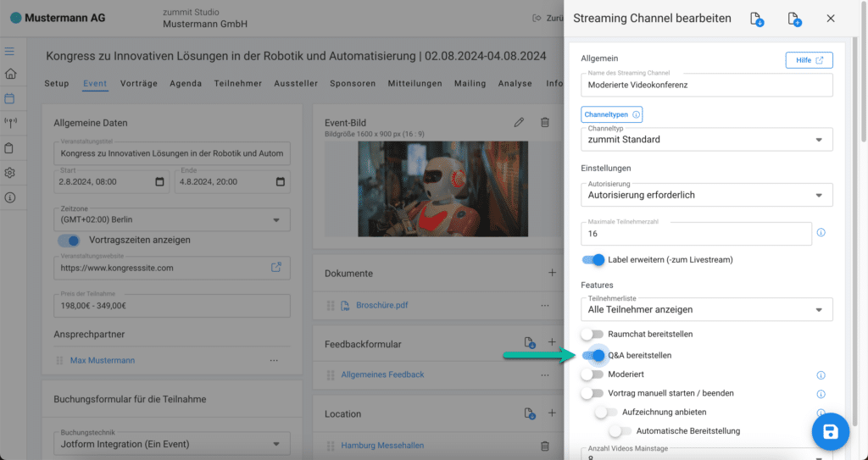Expand the Autorisierung dropdown
The width and height of the screenshot is (868, 460).
[x=706, y=195]
